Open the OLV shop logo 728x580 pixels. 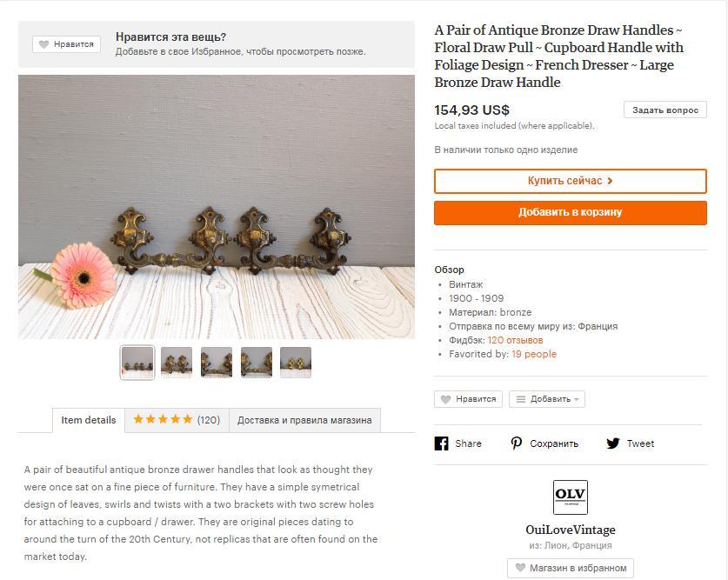[571, 497]
